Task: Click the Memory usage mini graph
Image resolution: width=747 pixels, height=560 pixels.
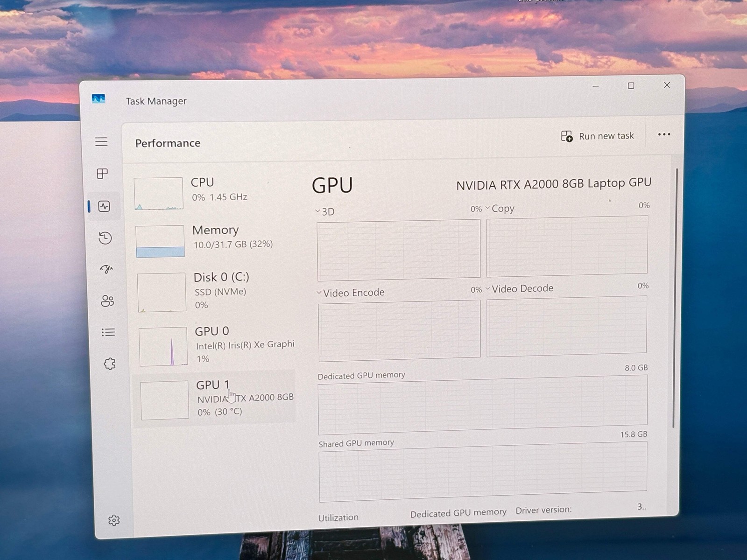Action: (x=160, y=241)
